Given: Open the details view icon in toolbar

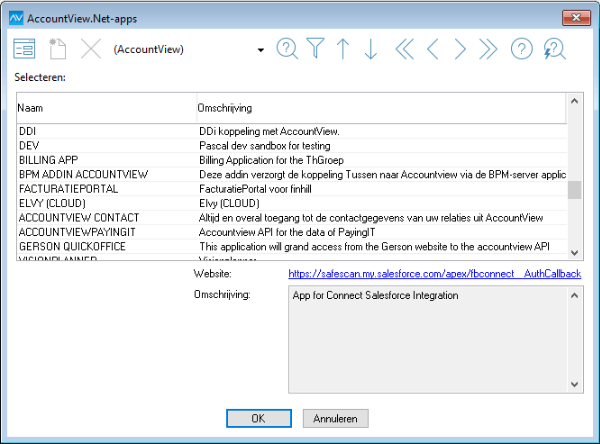Looking at the screenshot, I should (24, 49).
